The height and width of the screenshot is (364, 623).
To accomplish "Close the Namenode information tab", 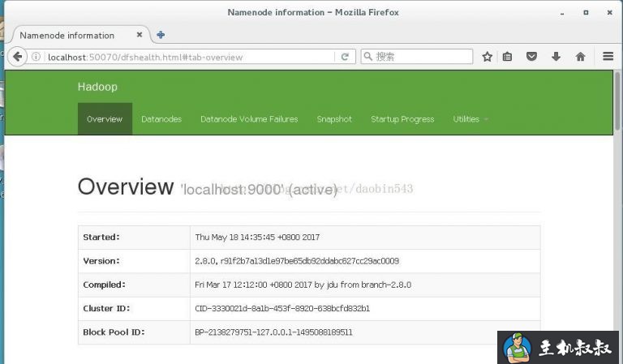I will point(140,35).
